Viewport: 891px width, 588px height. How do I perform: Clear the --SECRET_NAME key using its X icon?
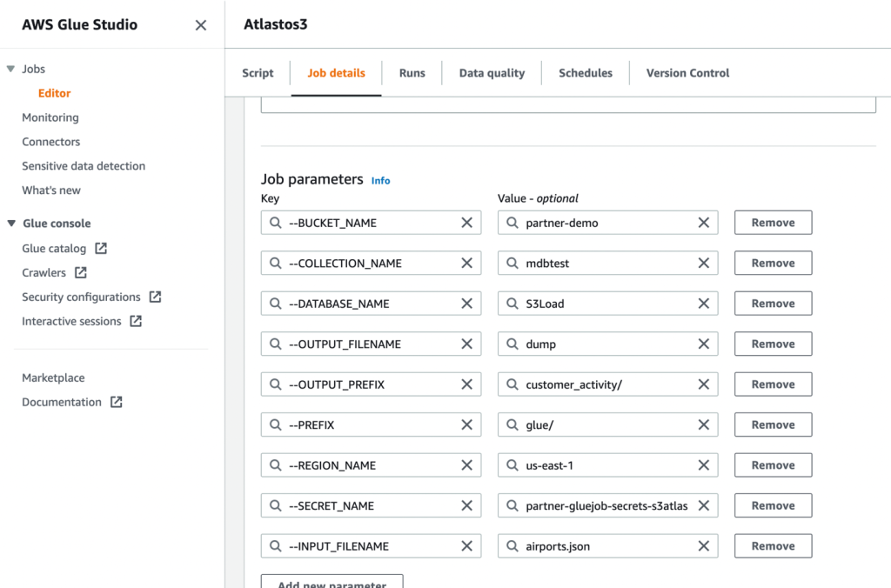pos(467,505)
